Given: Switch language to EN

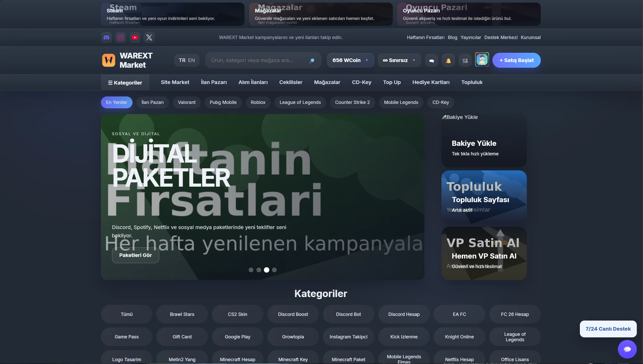Looking at the screenshot, I should 191,60.
